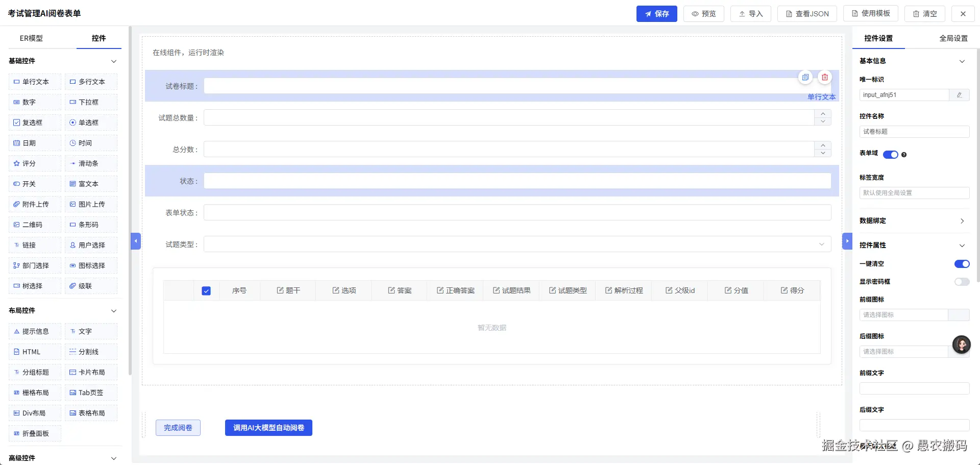Enable the 显示密码框 switch

962,282
